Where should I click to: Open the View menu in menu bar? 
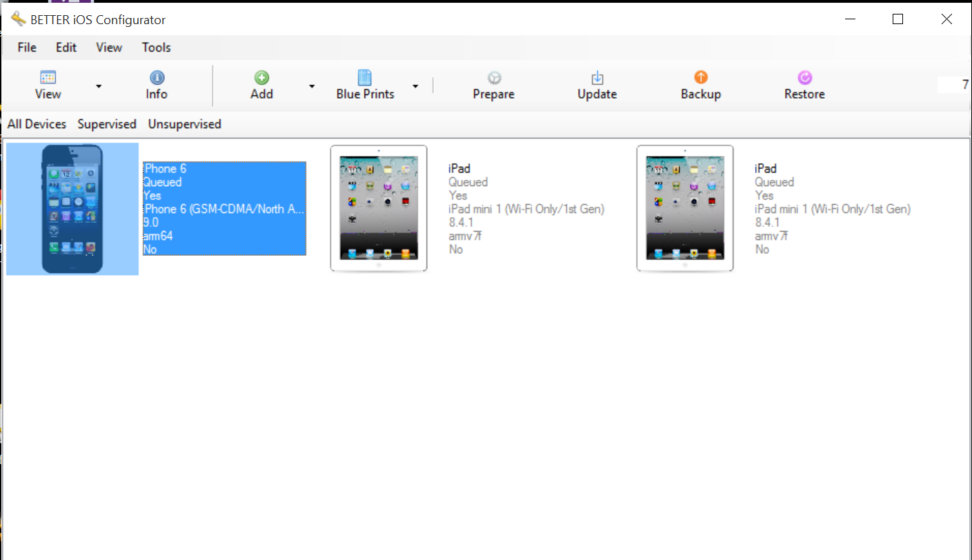click(109, 48)
